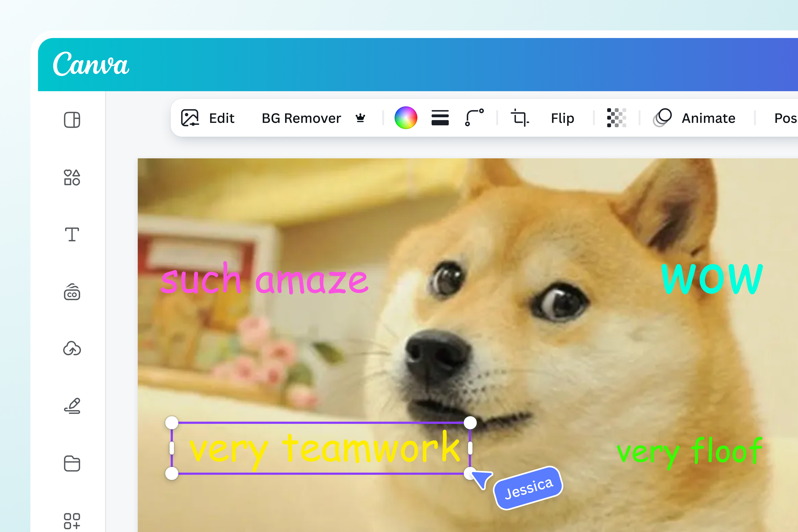Open the Brand hub sidebar icon

(x=72, y=292)
